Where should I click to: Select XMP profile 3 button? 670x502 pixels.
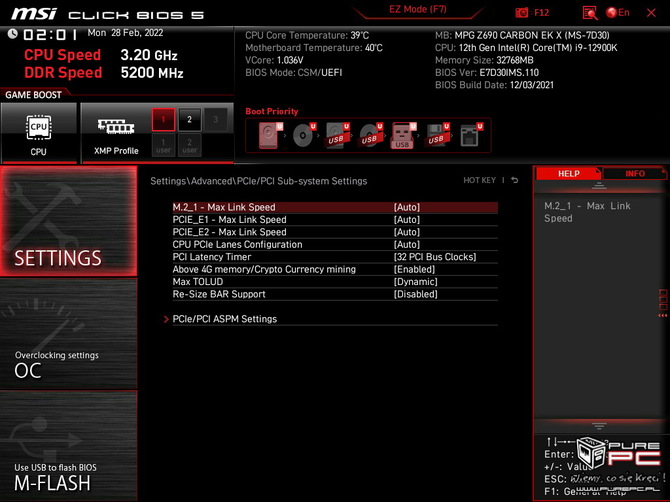(215, 120)
